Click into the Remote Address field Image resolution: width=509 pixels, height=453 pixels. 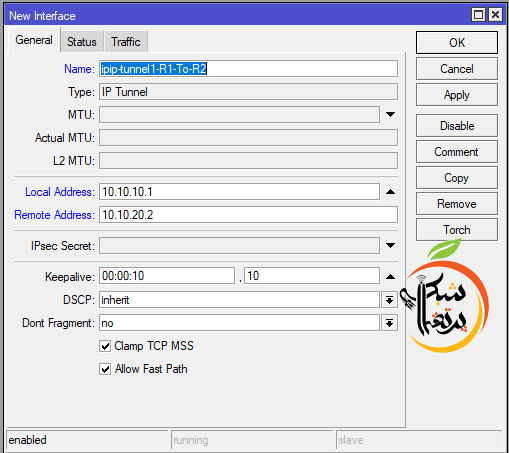point(248,215)
